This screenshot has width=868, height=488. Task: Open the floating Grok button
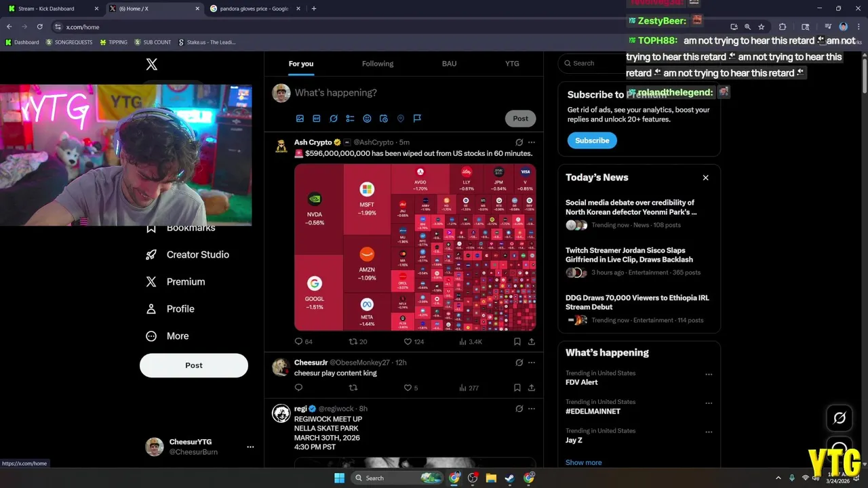pos(840,418)
